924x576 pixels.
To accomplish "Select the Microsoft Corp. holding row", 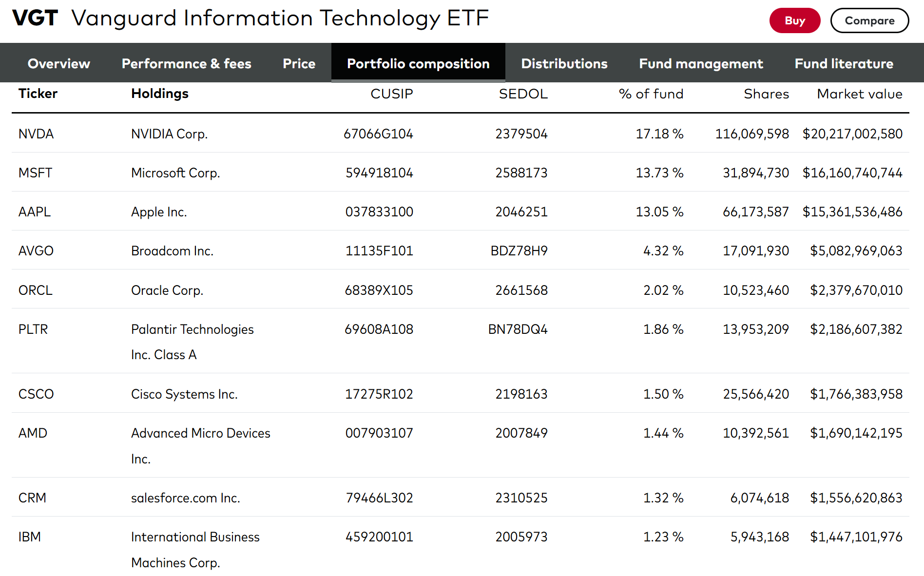I will pos(175,173).
